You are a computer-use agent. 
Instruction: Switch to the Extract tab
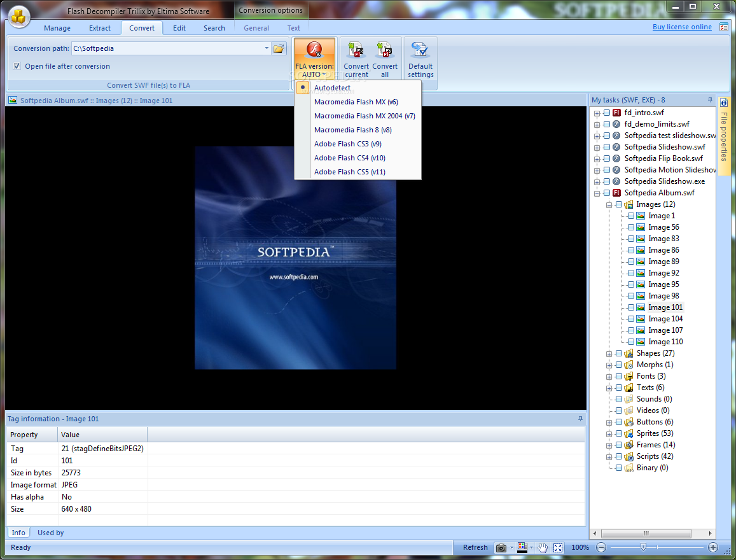[x=100, y=28]
